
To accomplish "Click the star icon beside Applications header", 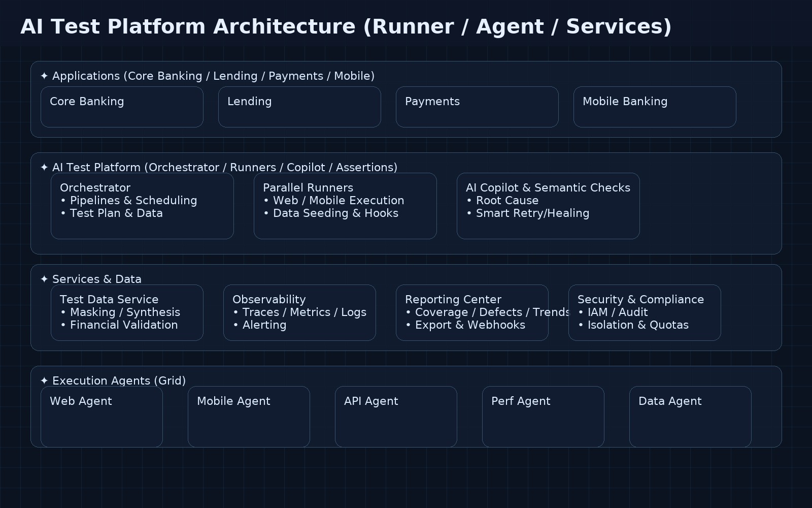I will coord(45,76).
